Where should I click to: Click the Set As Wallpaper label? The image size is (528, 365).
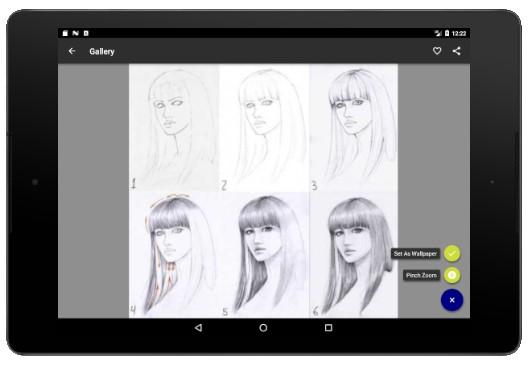415,254
